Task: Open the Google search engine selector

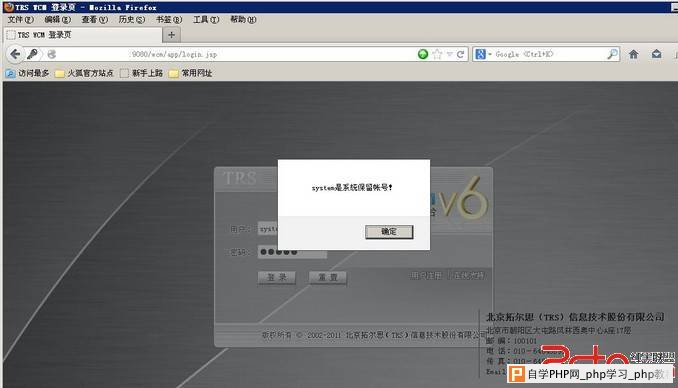Action: click(483, 54)
